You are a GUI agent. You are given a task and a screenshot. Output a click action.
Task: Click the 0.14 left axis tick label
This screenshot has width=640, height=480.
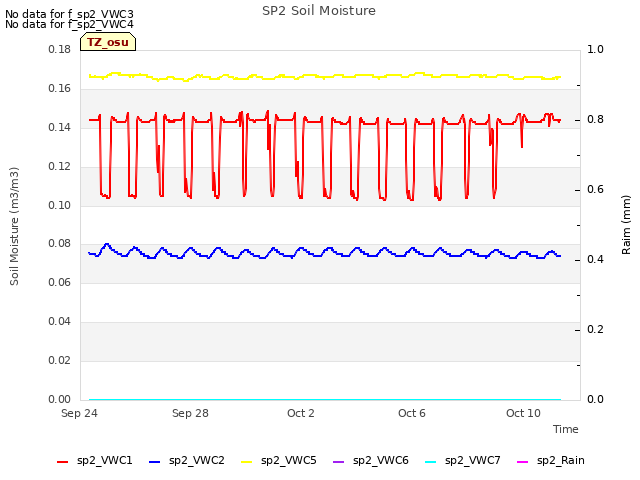click(59, 128)
